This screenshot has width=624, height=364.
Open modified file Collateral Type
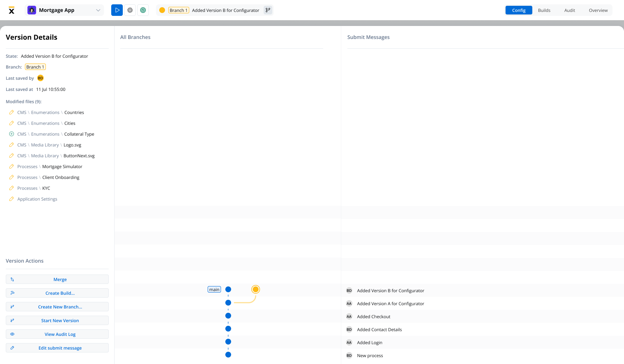point(79,134)
